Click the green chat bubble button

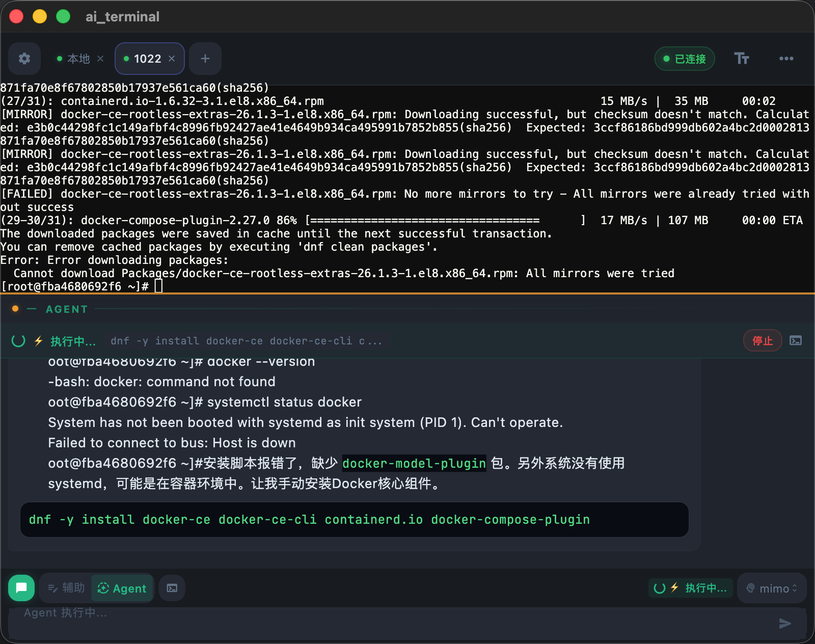21,588
